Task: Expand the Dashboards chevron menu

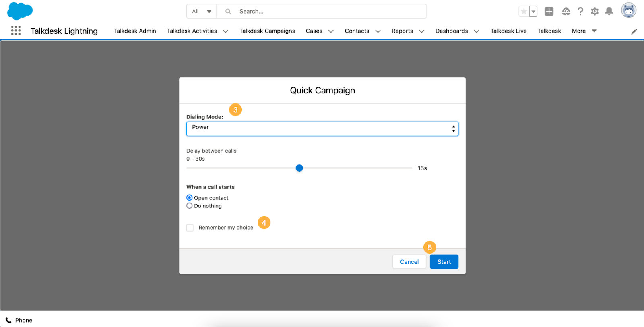Action: (x=477, y=31)
